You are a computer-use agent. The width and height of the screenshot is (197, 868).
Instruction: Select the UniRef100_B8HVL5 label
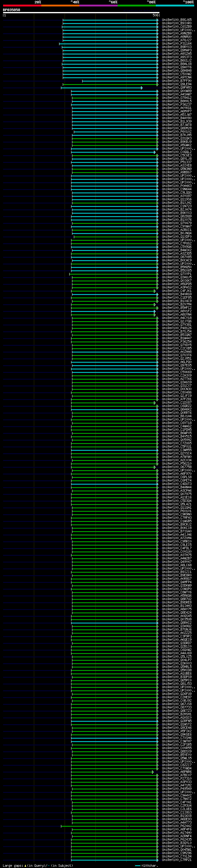tap(177, 101)
